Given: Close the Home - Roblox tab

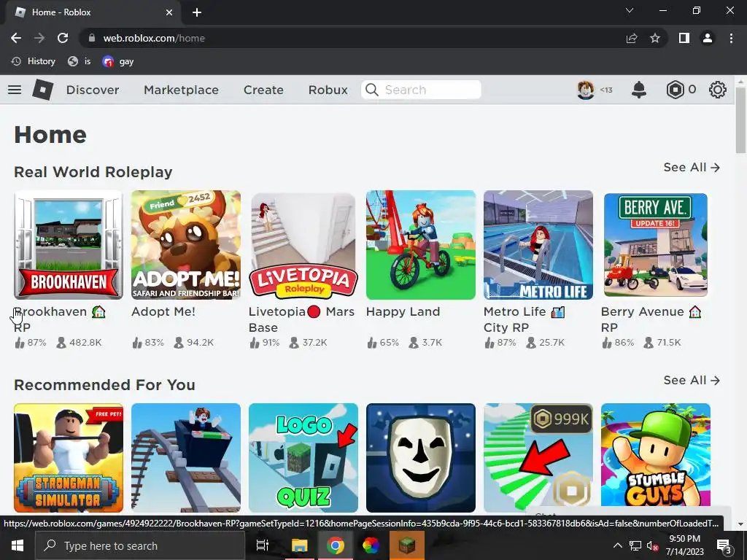Looking at the screenshot, I should click(x=169, y=12).
